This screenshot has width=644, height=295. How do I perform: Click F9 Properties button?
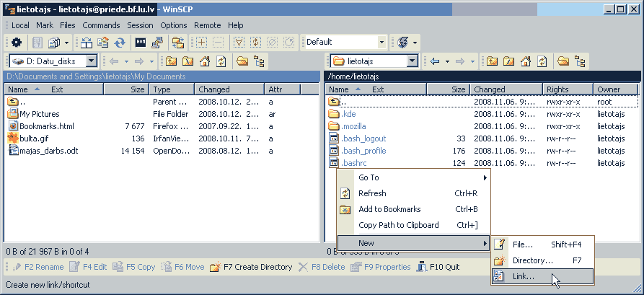(x=381, y=267)
